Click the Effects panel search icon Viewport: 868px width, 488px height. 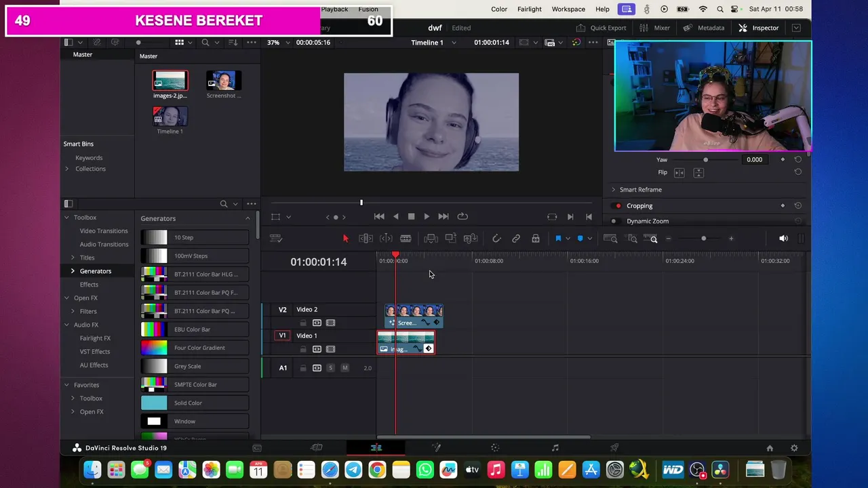point(224,204)
